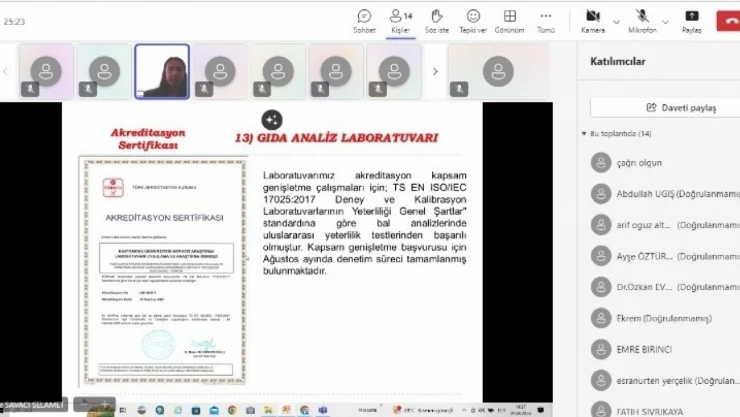
Task: Open Chrome in the shared taskbar
Action: 232,410
